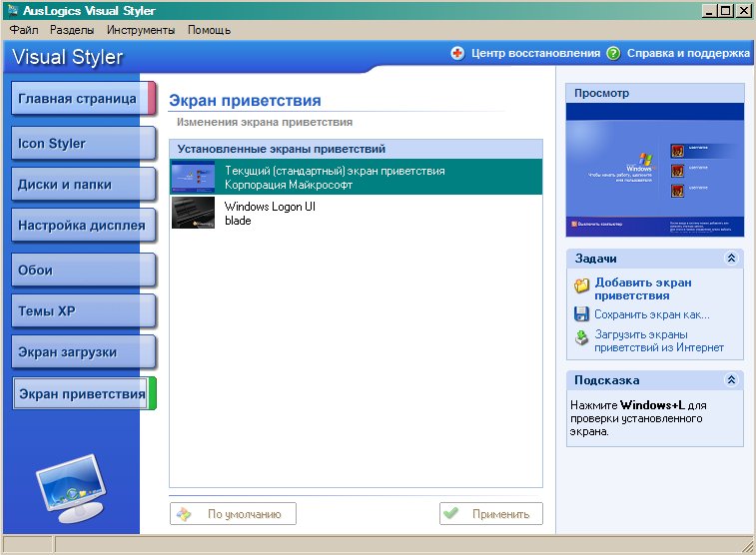
Task: Click the green question mark help icon
Action: (x=613, y=53)
